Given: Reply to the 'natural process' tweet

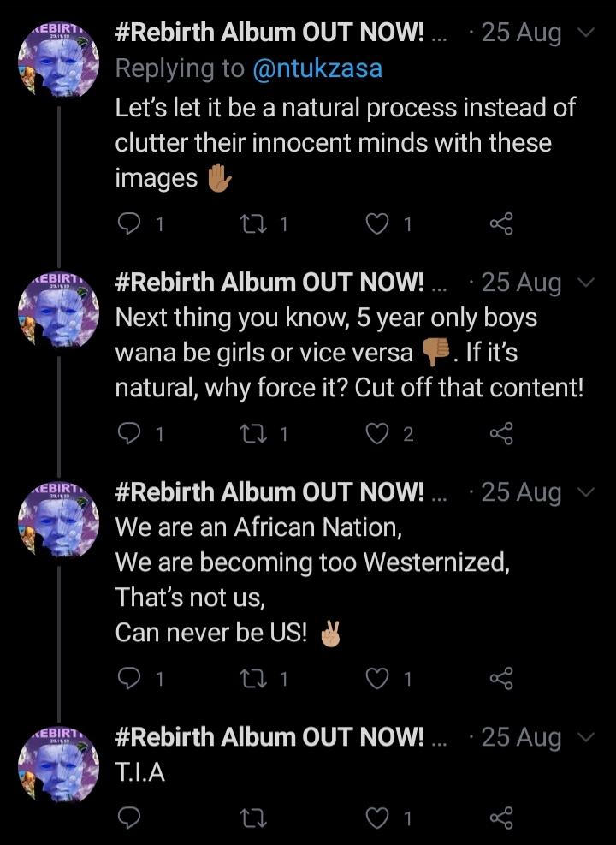Looking at the screenshot, I should (x=128, y=224).
